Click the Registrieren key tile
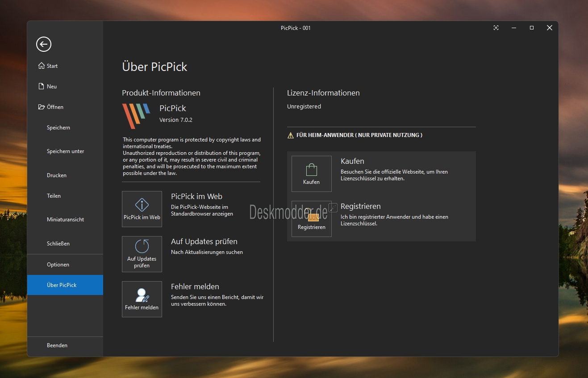The image size is (588, 378). (312, 219)
